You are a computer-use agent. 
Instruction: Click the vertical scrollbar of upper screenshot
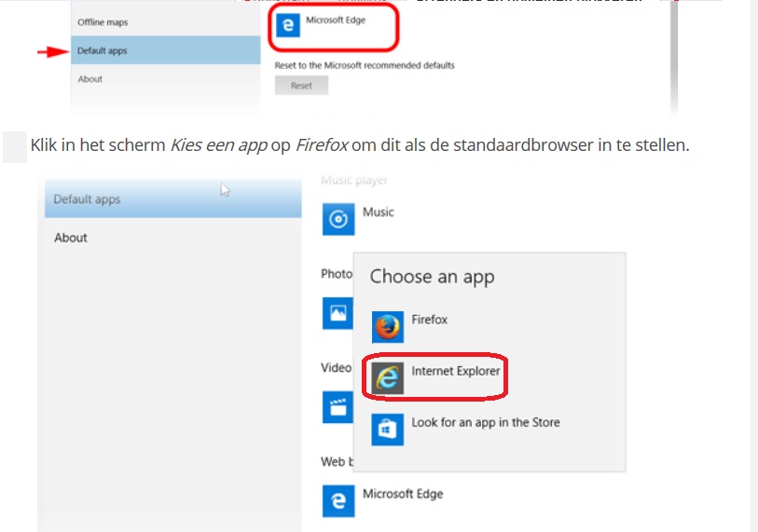coord(674,57)
